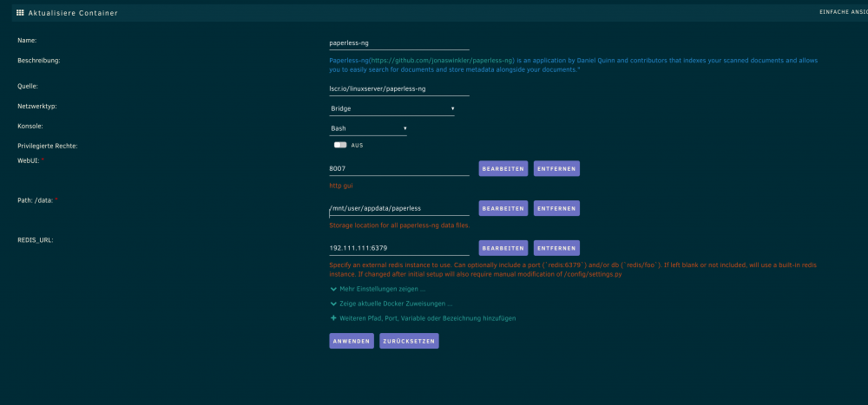Screen dimensions: 868x405
Task: Focus the Name field paperless-ng
Action: [x=399, y=42]
